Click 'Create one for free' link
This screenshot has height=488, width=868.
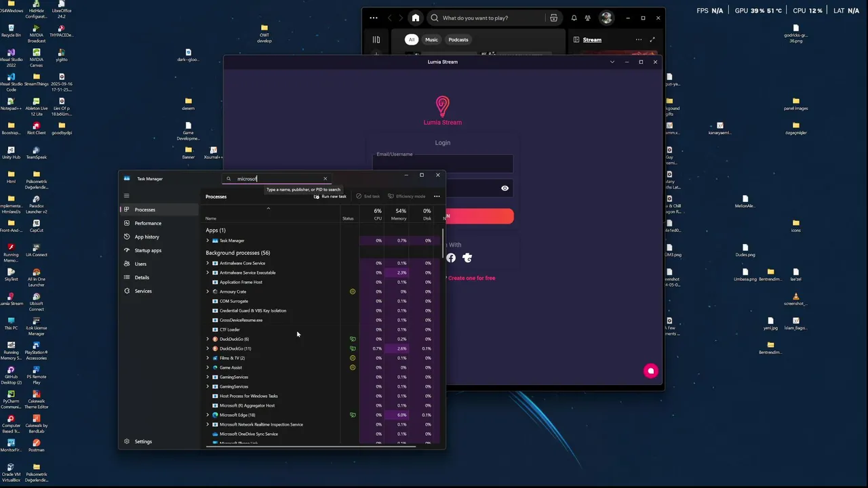[471, 278]
